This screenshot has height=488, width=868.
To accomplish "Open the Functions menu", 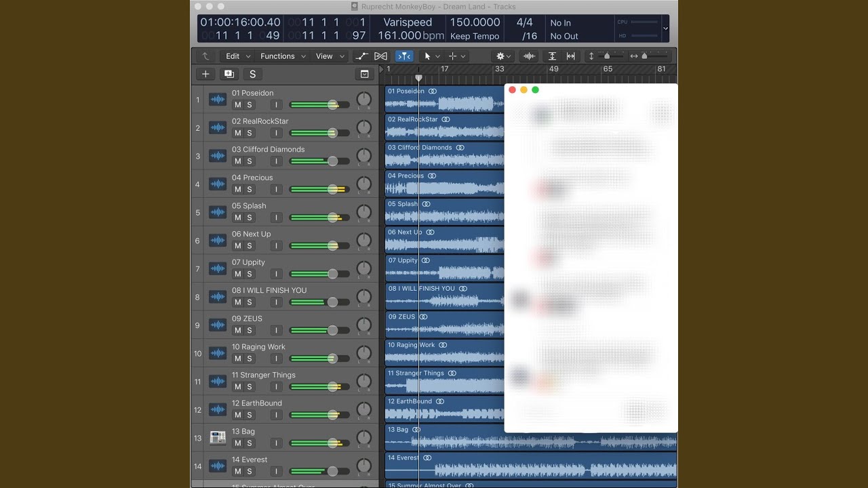I will pos(283,56).
